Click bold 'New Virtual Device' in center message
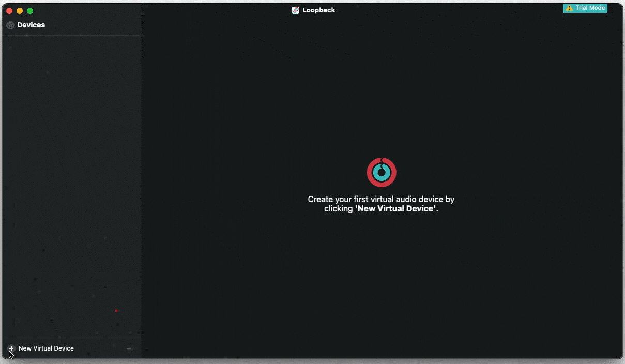 (x=395, y=209)
